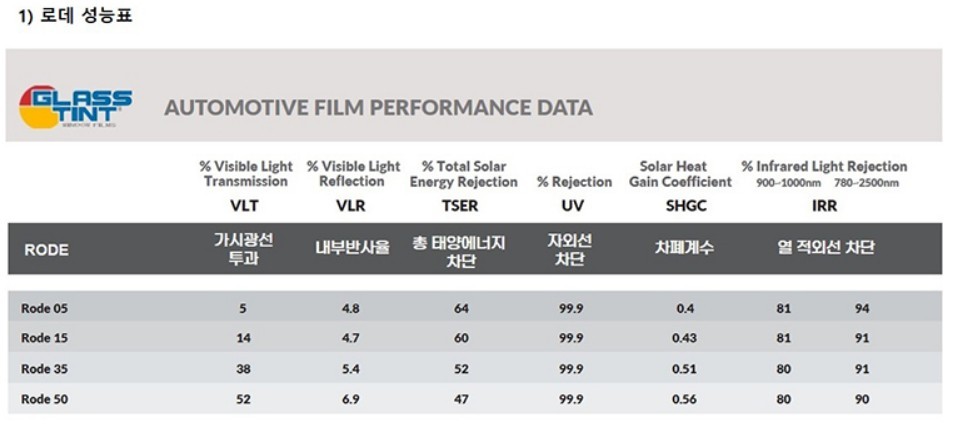Viewport: 953px width, 433px height.
Task: Select the Rode 15 row label
Action: tap(45, 338)
